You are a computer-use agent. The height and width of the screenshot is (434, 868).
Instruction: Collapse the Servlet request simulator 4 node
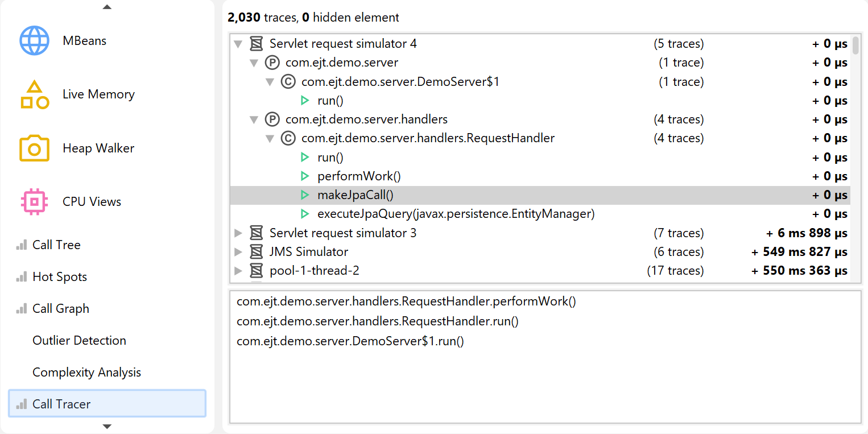pos(238,44)
